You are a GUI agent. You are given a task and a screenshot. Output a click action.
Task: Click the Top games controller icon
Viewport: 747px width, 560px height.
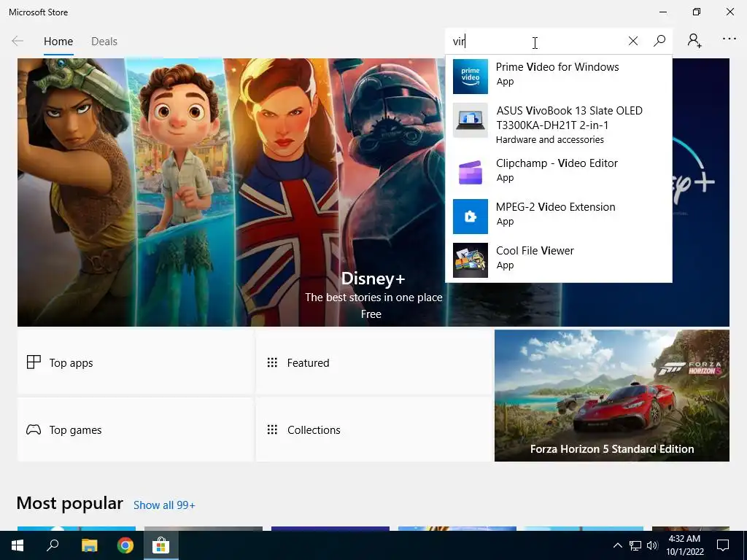tap(34, 429)
